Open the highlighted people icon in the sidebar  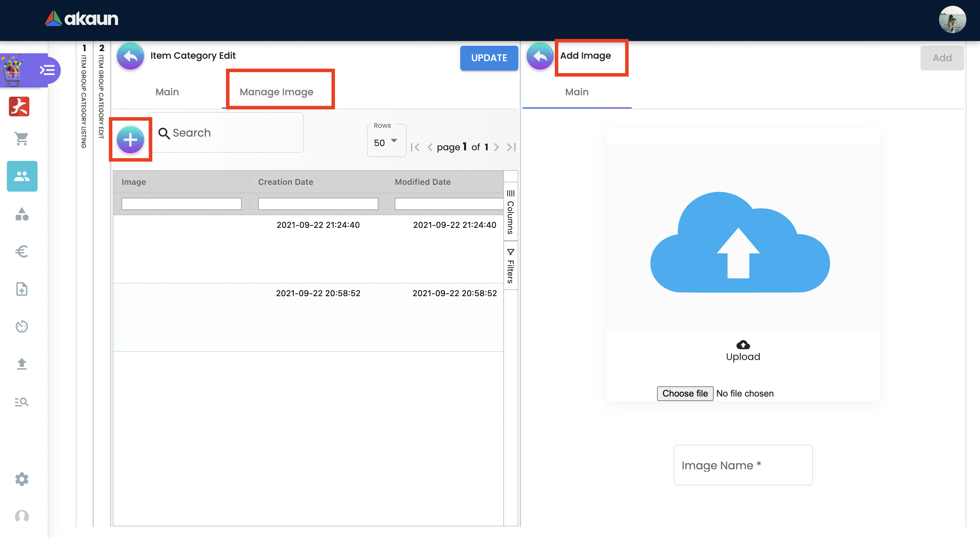(22, 176)
